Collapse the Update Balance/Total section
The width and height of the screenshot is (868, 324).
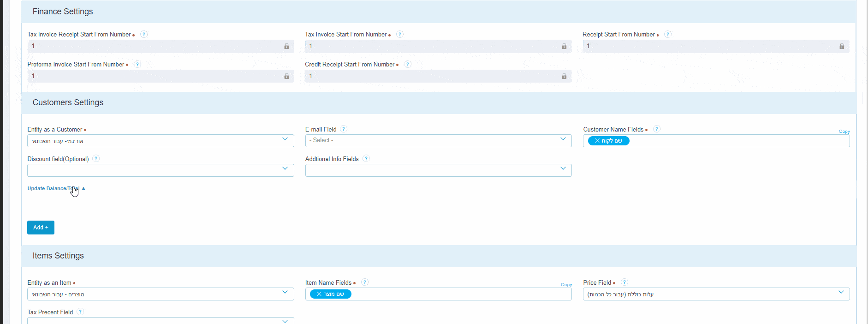coord(56,188)
